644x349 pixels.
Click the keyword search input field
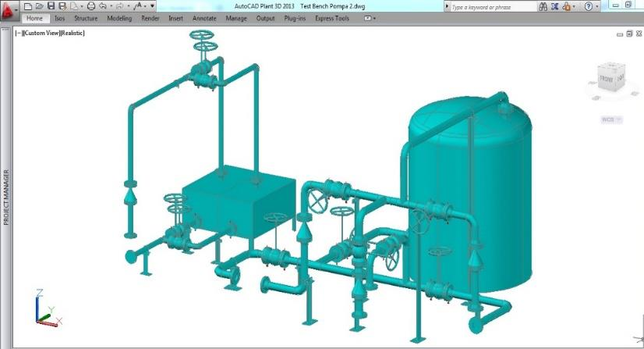coord(491,6)
